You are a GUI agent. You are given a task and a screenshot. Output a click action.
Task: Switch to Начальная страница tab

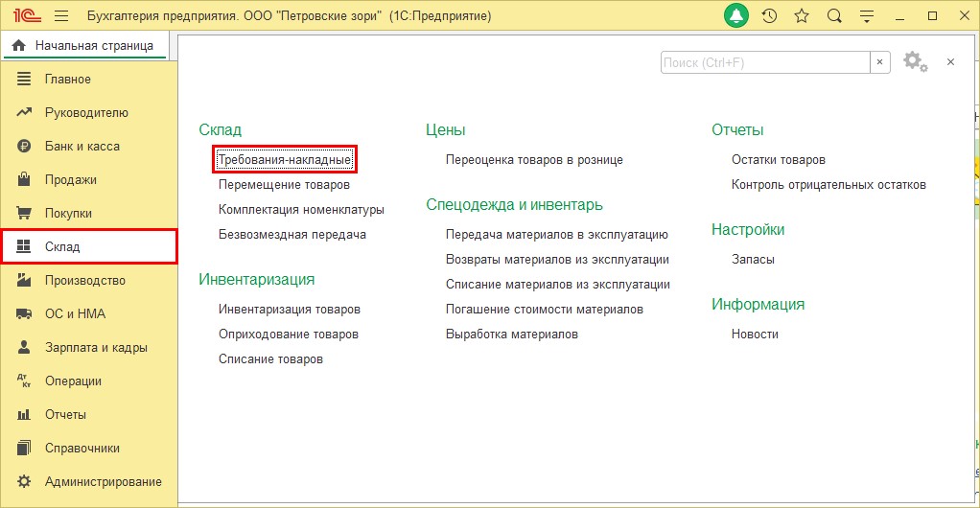(85, 46)
